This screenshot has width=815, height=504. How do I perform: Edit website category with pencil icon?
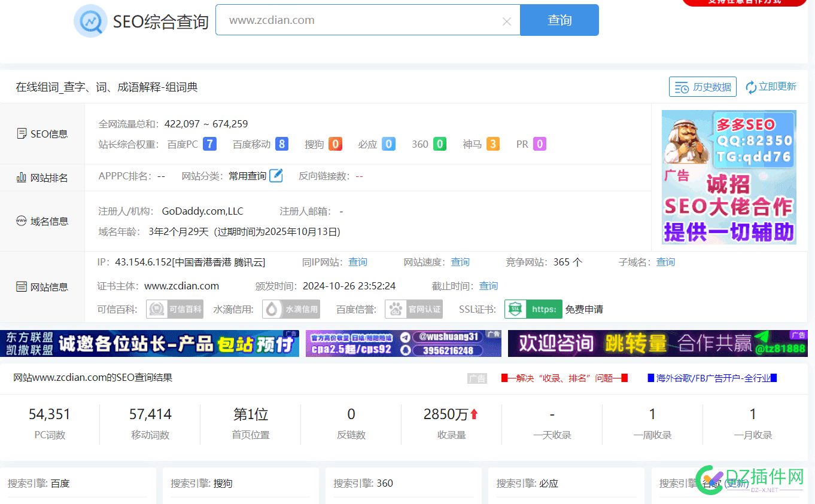pyautogui.click(x=276, y=176)
